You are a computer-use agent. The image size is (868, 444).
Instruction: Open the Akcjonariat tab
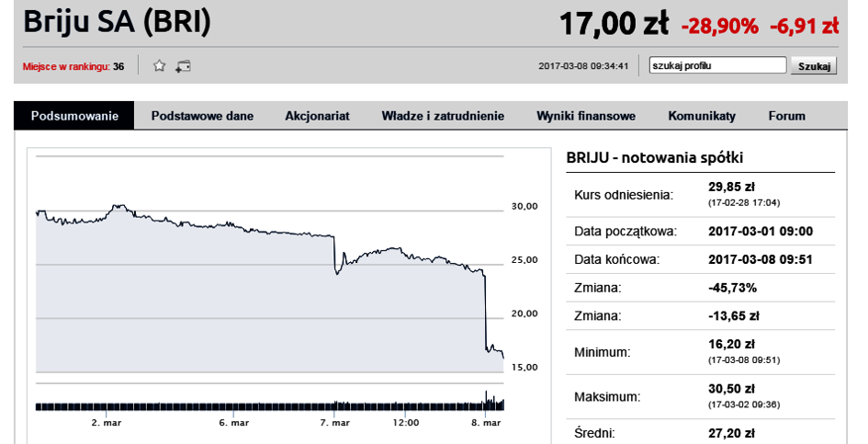click(317, 116)
